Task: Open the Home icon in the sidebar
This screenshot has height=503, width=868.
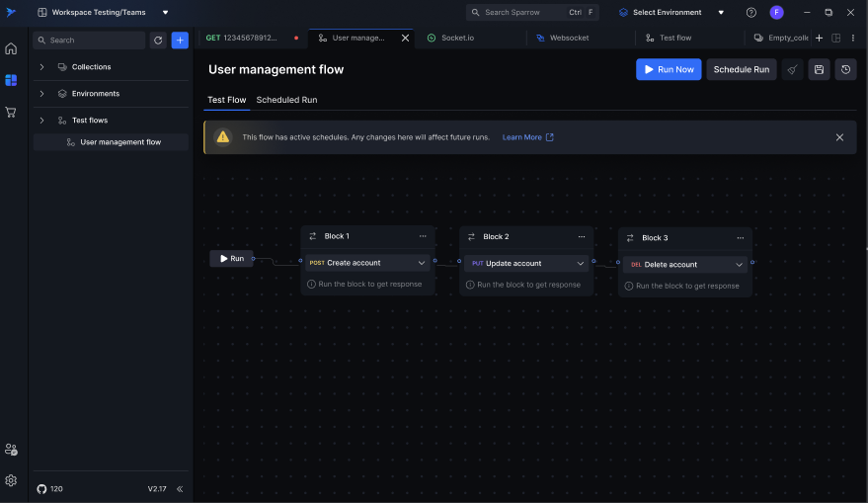Action: point(11,48)
